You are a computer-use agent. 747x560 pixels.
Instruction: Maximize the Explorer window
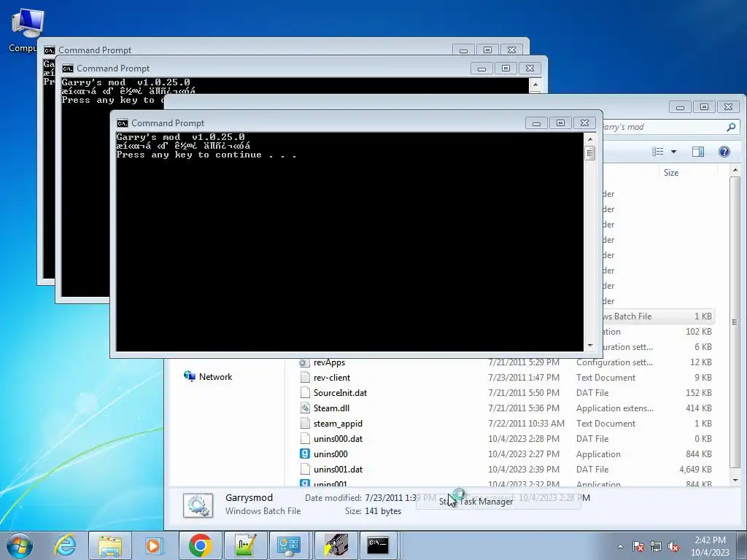[x=704, y=107]
